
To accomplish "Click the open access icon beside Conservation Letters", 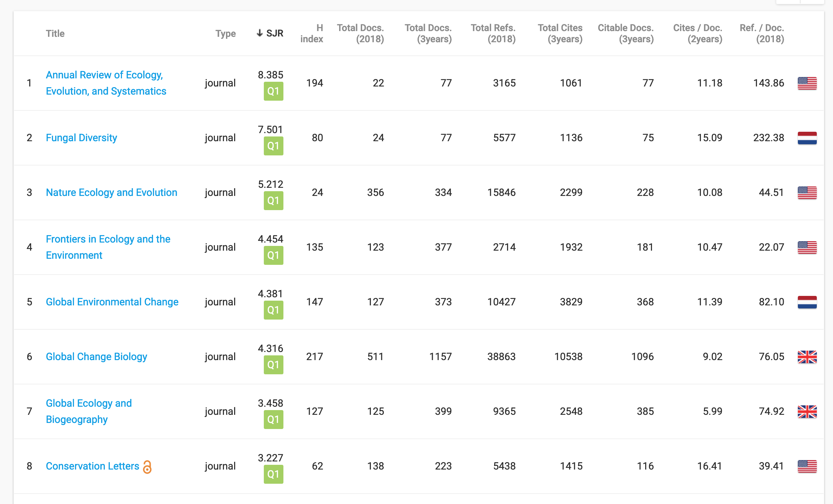I will click(147, 467).
